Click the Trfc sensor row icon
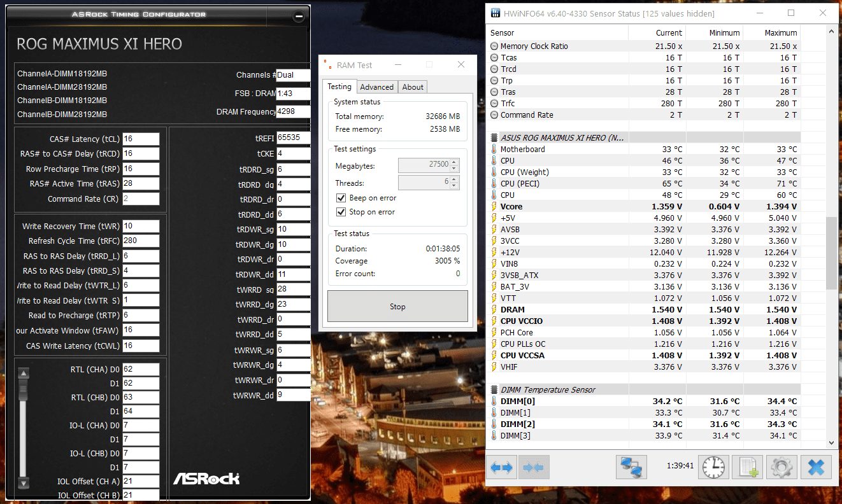 pos(495,104)
